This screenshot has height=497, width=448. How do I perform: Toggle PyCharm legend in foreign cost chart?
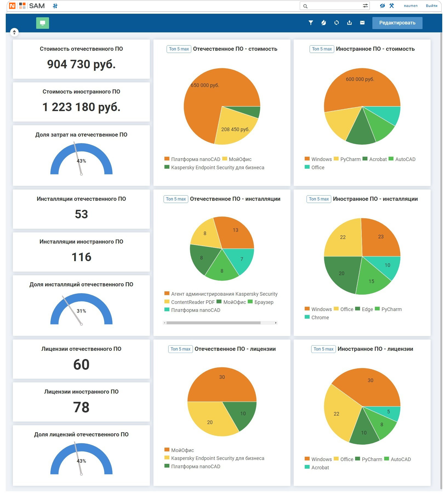click(347, 159)
